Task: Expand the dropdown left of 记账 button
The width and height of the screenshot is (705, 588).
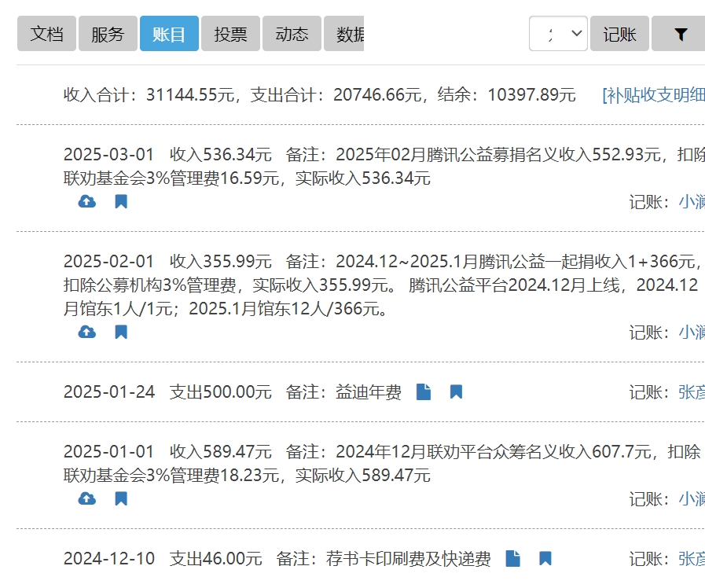Action: [558, 34]
